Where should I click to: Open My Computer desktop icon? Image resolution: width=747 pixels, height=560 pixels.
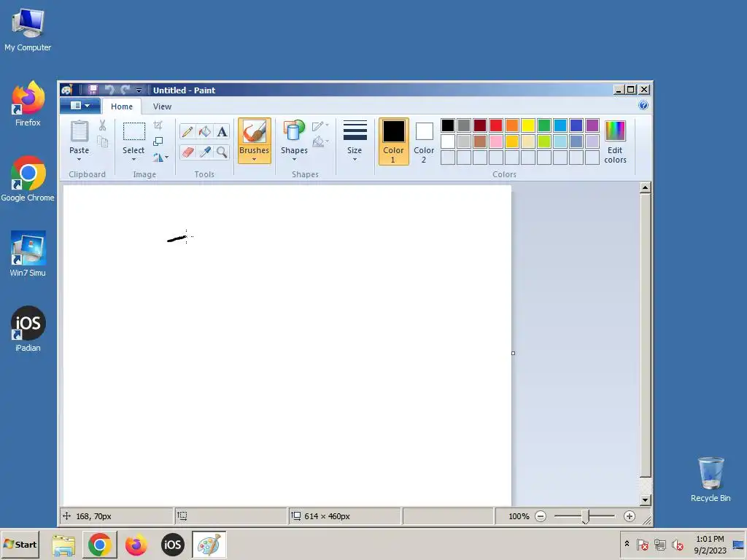(28, 30)
